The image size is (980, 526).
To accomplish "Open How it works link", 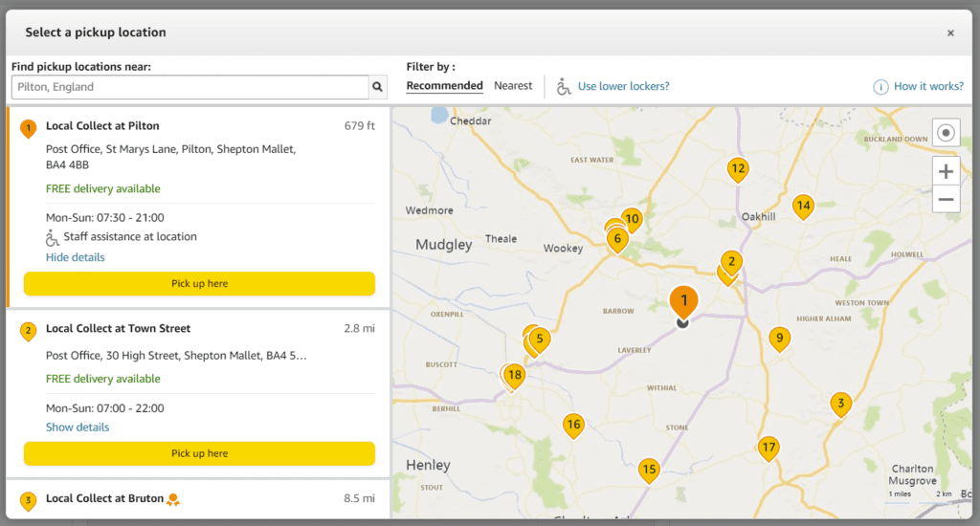I will coord(928,86).
